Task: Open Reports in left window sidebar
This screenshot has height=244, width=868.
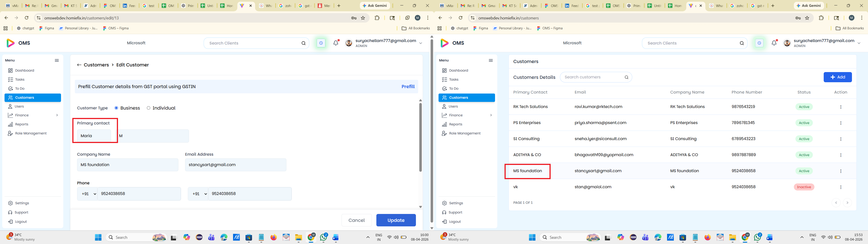Action: click(21, 124)
